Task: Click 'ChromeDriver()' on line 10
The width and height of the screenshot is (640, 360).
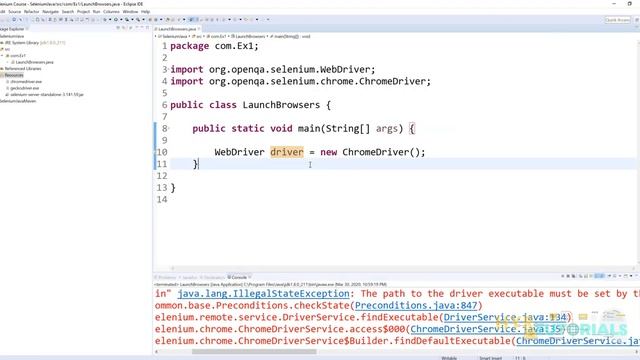Action: [381, 152]
